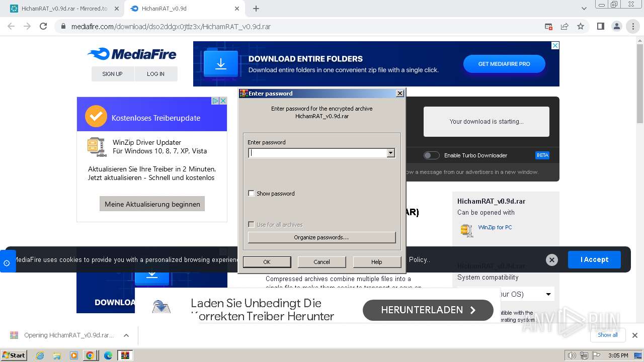Click the browser forward arrow

27,27
